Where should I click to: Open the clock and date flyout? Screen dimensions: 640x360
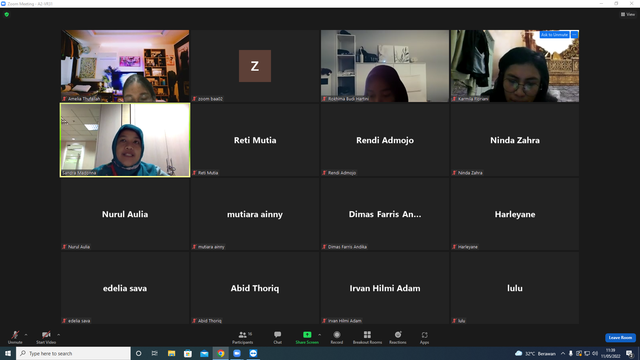[610, 353]
